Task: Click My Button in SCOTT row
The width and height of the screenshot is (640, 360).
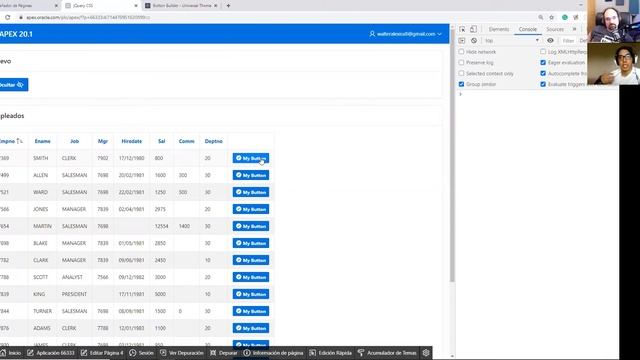Action: tap(251, 277)
